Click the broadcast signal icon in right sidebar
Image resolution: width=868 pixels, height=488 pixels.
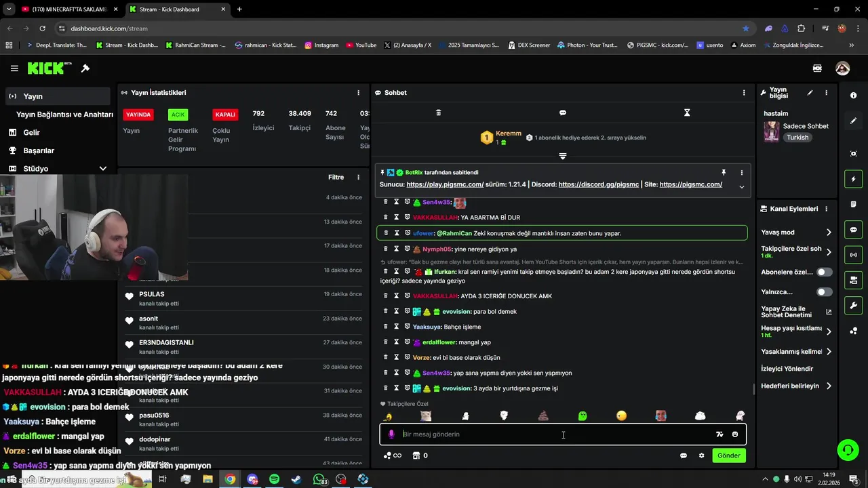pyautogui.click(x=853, y=255)
